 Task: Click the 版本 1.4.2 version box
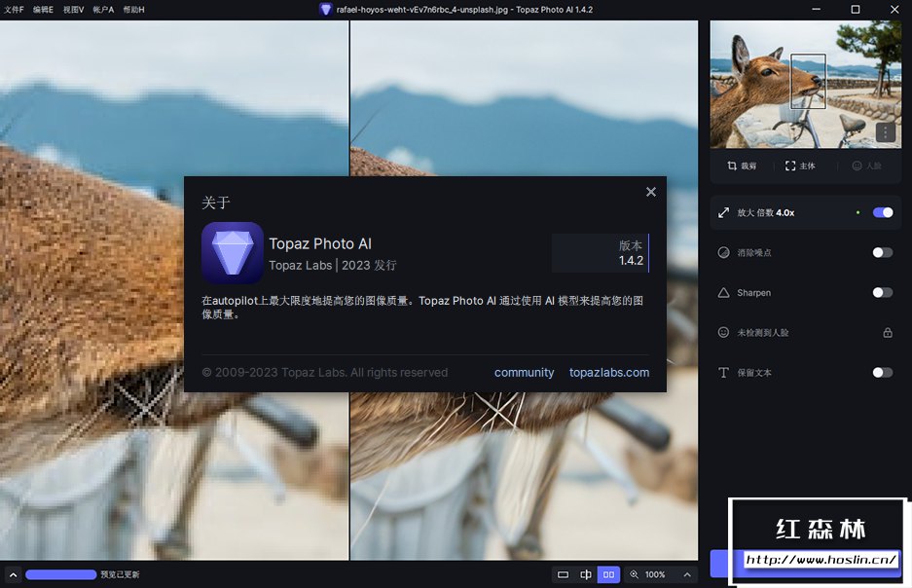coord(601,253)
